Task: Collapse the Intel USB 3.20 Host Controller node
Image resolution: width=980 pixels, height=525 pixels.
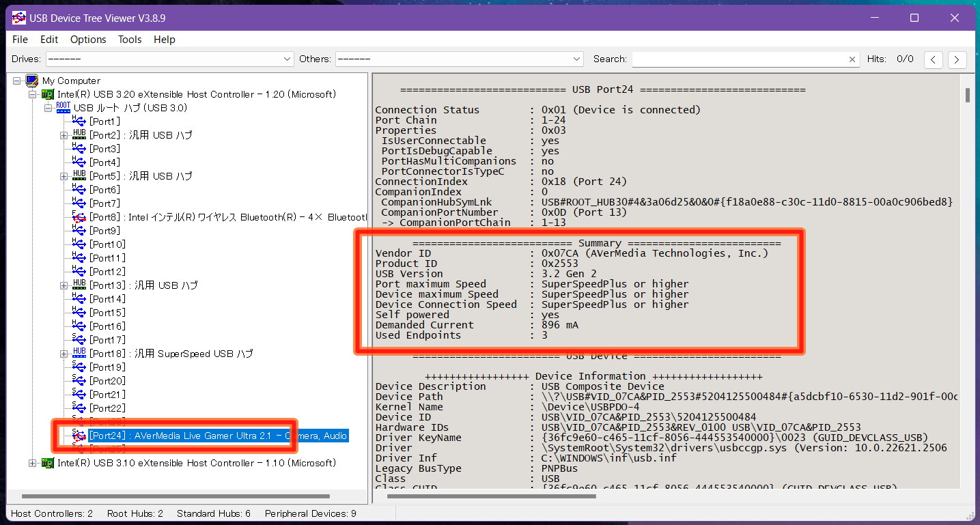Action: coord(32,94)
